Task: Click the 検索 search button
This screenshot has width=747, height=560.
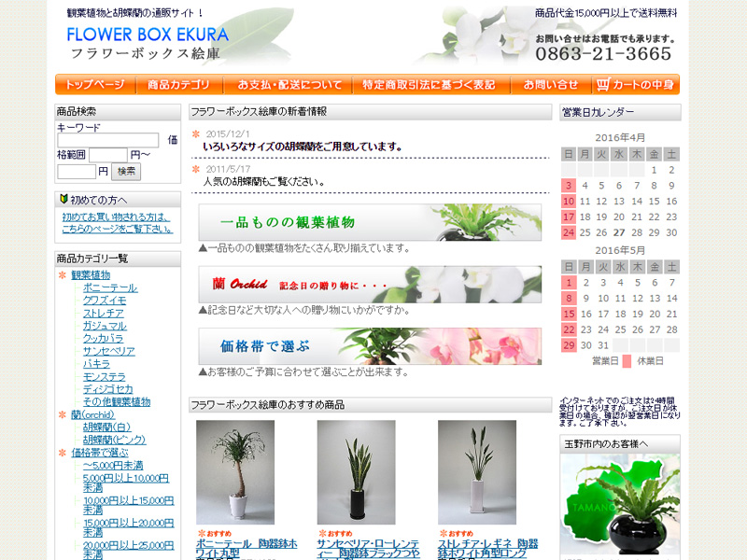Action: pyautogui.click(x=126, y=172)
